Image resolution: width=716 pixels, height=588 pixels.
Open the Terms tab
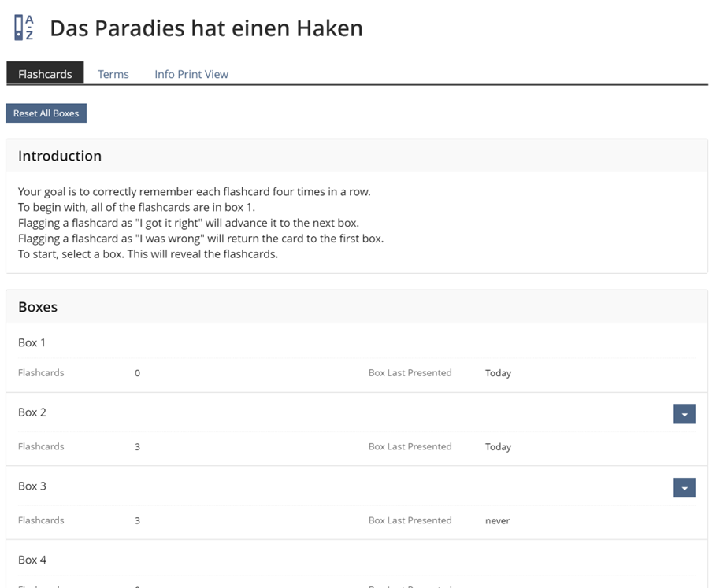coord(113,74)
